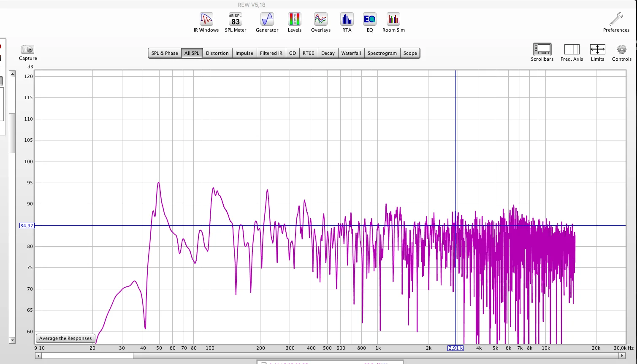Click the 84,97 dB cursor readout
637x364 pixels.
(x=27, y=226)
